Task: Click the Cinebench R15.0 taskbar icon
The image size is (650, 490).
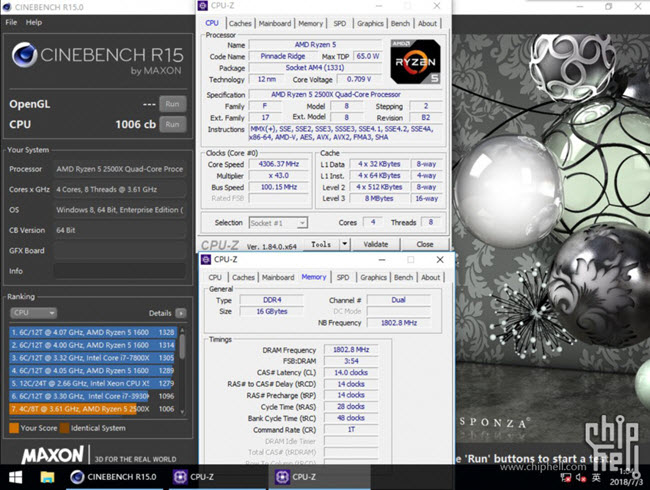Action: pos(110,476)
